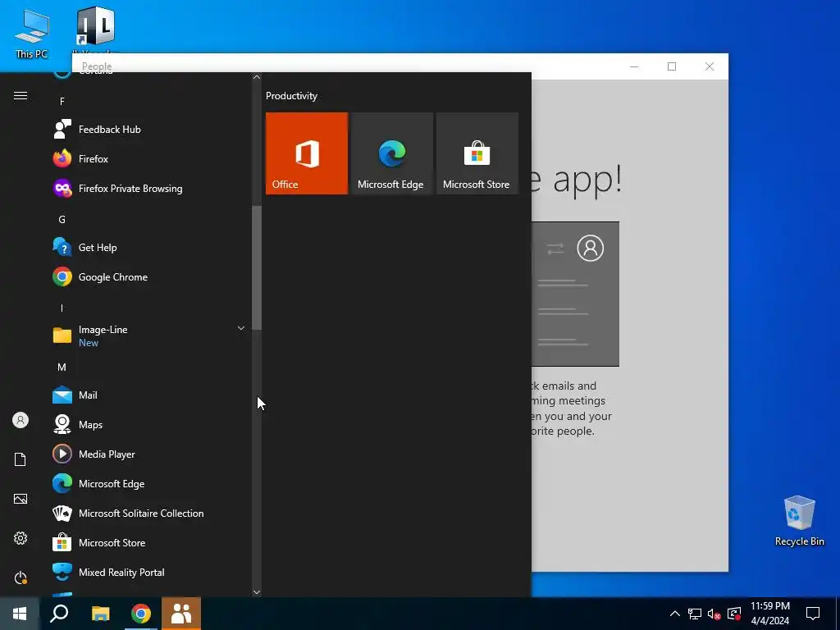Switch to Chrome on the taskbar
The height and width of the screenshot is (630, 840).
[x=141, y=614]
